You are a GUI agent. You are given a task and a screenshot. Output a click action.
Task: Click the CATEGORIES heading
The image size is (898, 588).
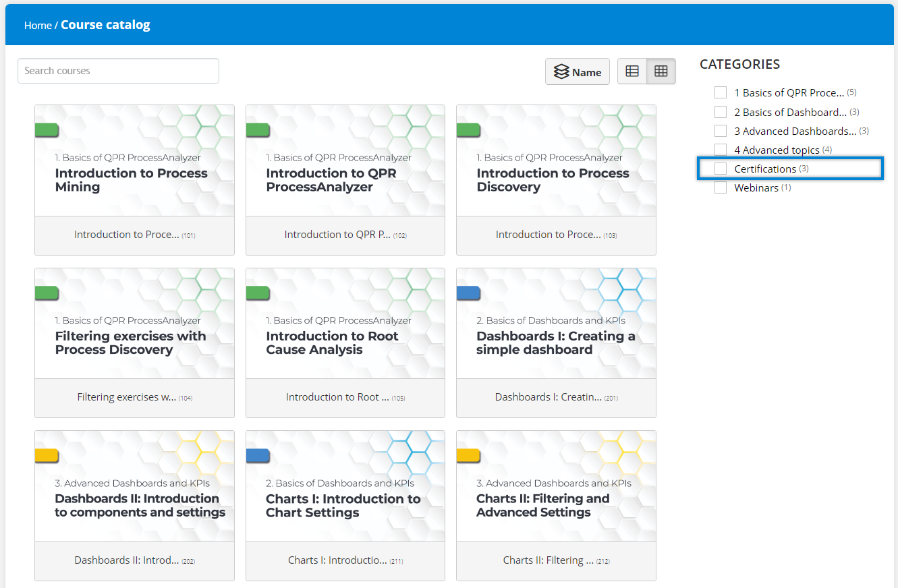739,64
